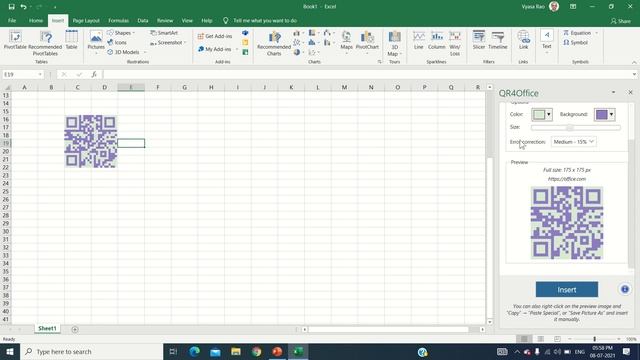Click Recommended PivotTables
Viewport: 640px width, 360px height.
pos(45,43)
